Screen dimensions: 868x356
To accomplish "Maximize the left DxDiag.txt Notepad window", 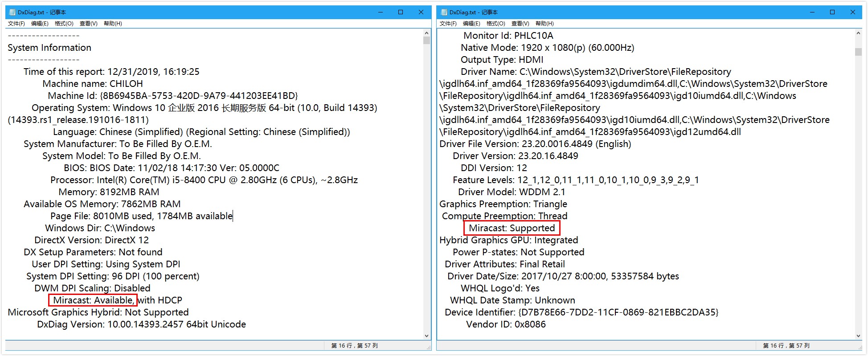I will [x=401, y=12].
